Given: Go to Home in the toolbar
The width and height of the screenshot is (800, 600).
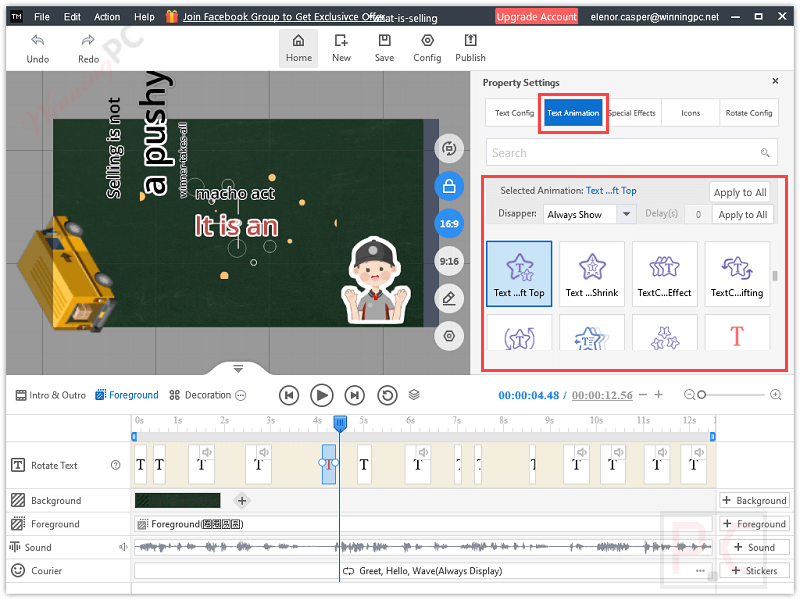Looking at the screenshot, I should click(298, 48).
